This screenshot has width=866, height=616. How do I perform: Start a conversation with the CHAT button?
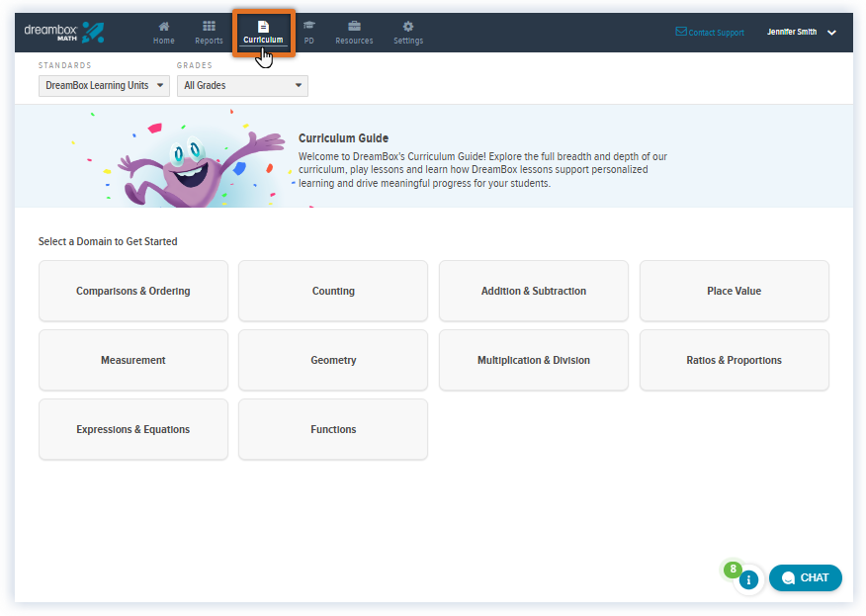805,577
